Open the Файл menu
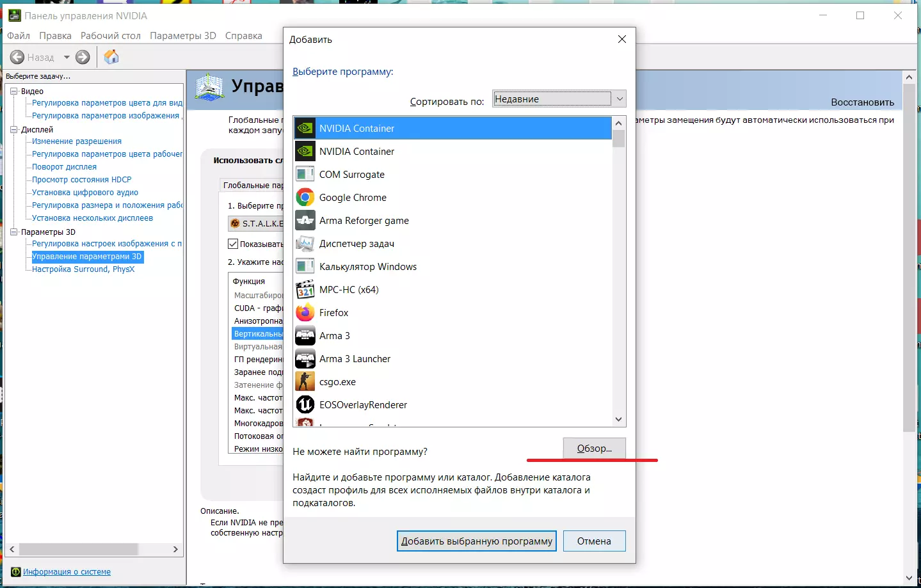This screenshot has height=588, width=921. click(19, 36)
